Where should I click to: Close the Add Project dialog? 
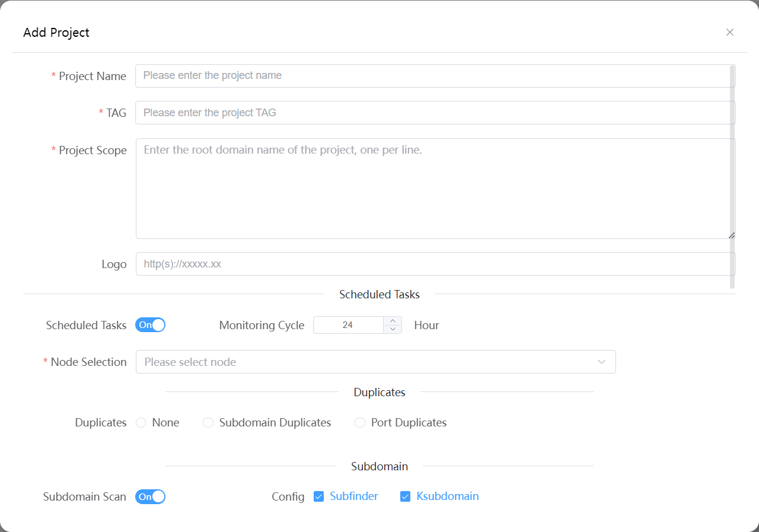(730, 32)
